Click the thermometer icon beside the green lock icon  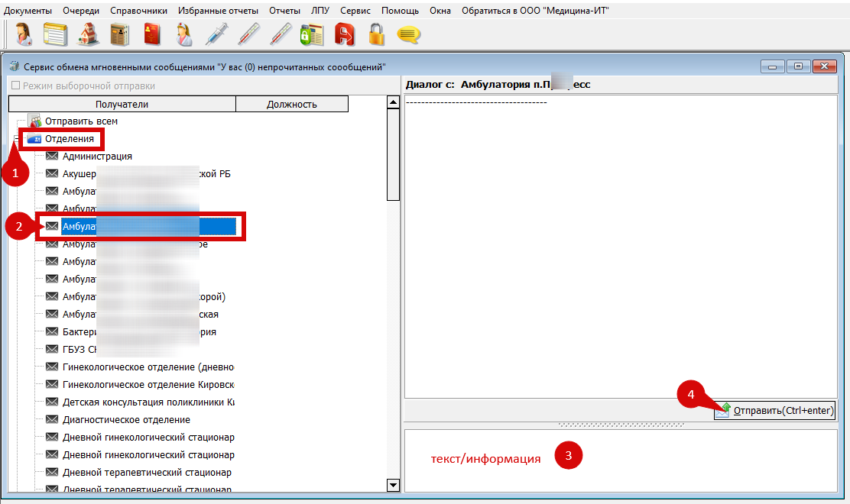click(x=281, y=34)
